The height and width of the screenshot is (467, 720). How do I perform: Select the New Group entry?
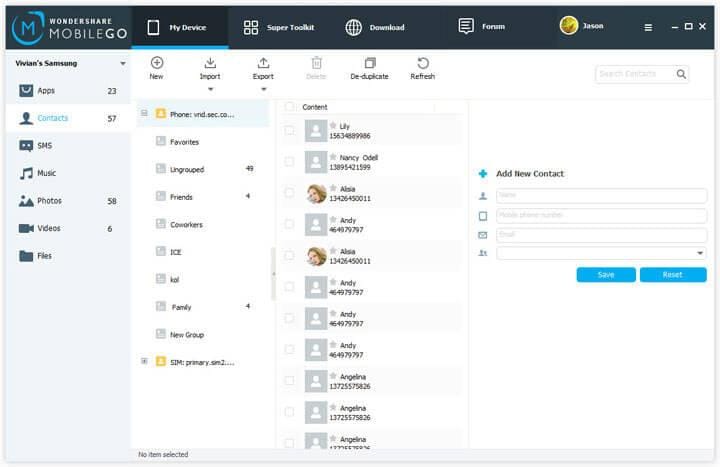[x=203, y=335]
